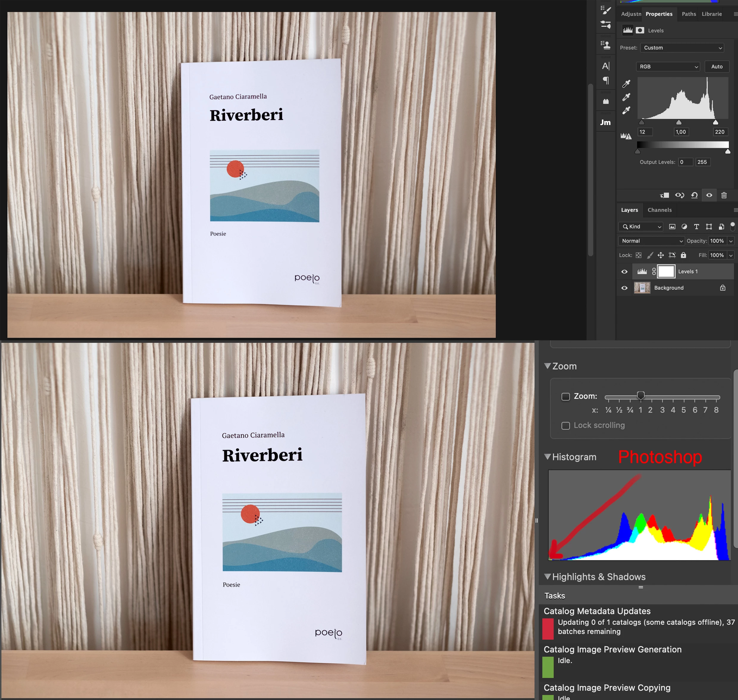Open the Clone Source panel icon
Screen dimensions: 738x700
(x=606, y=45)
